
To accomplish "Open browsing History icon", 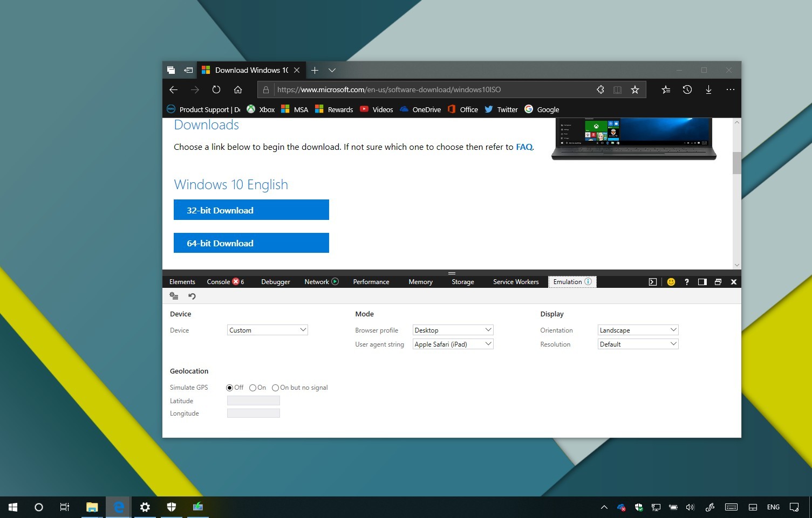I will coord(687,89).
